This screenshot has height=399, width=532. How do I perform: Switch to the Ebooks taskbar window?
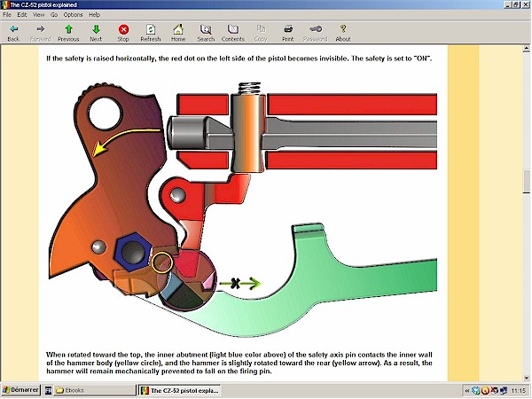94,390
